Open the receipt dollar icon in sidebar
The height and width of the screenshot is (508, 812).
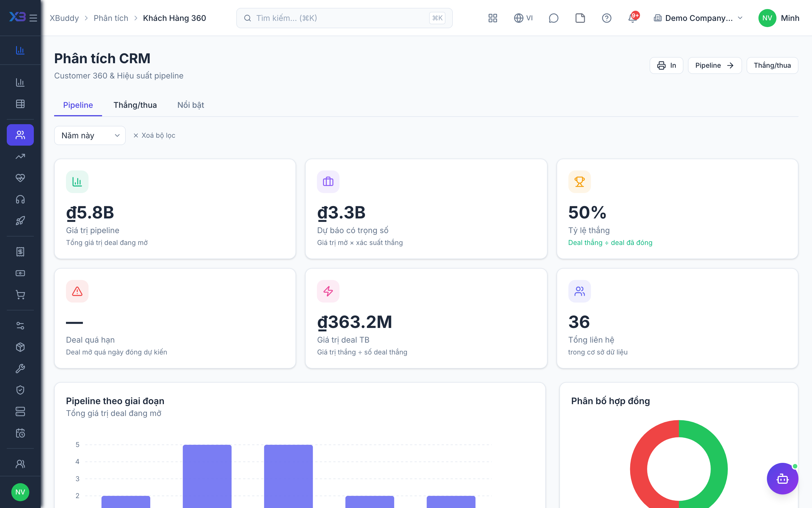pos(20,252)
